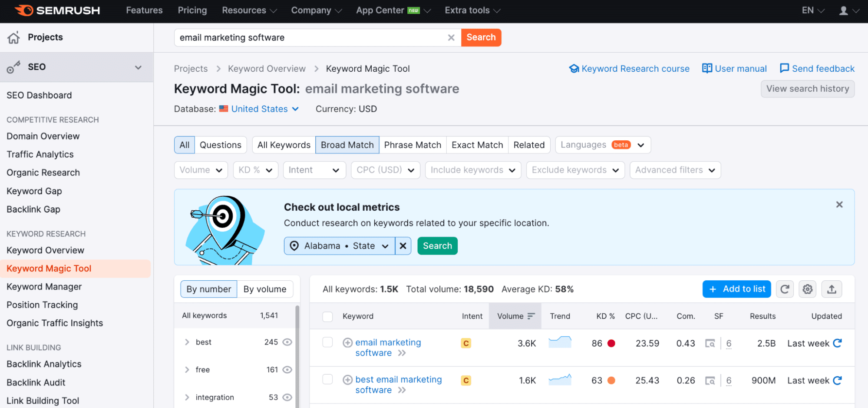
Task: Open the Languages beta dropdown
Action: click(603, 145)
